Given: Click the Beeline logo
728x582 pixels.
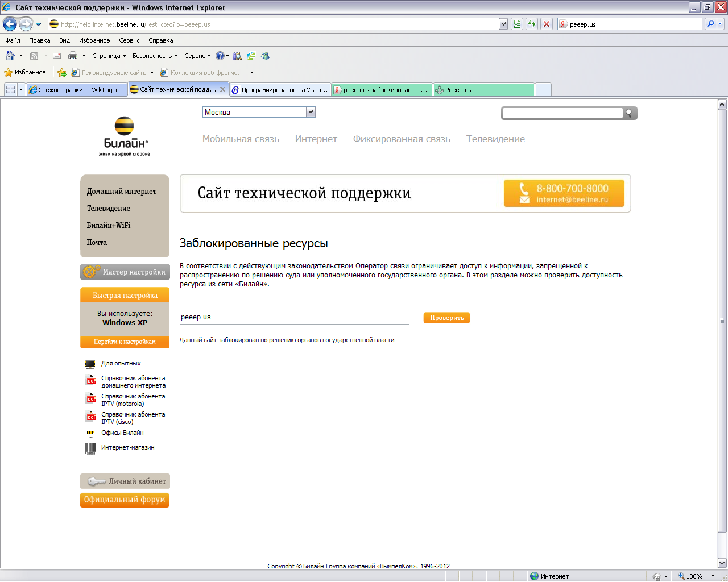Looking at the screenshot, I should [125, 136].
